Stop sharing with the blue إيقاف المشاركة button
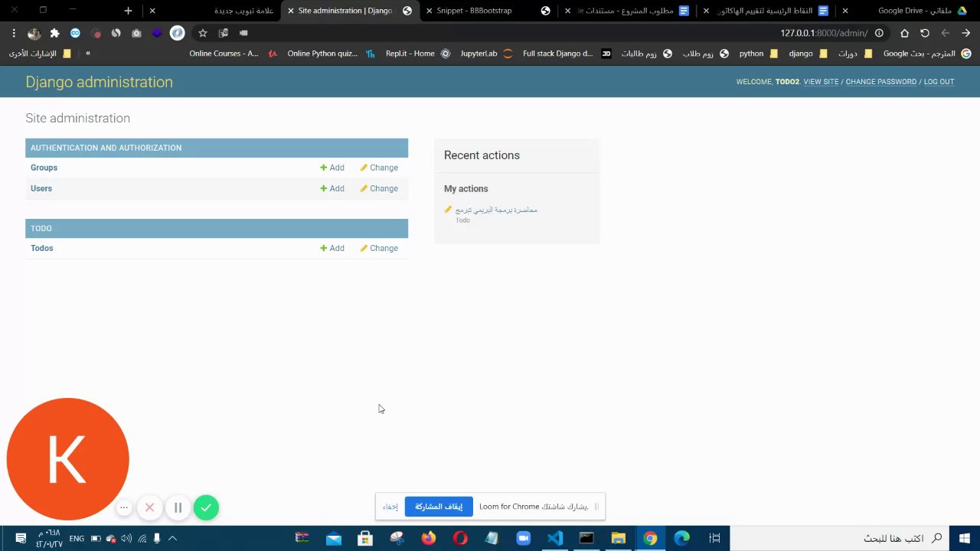 (439, 507)
